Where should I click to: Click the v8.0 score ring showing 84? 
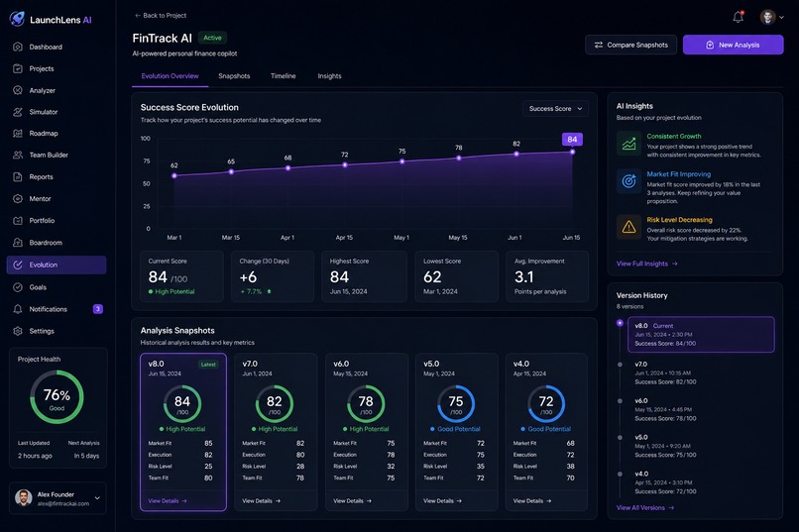tap(182, 404)
